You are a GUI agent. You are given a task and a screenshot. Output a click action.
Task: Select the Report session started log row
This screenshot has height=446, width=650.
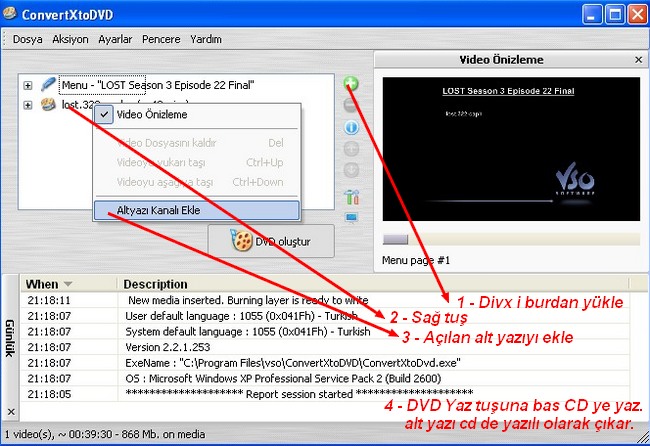pos(325,394)
